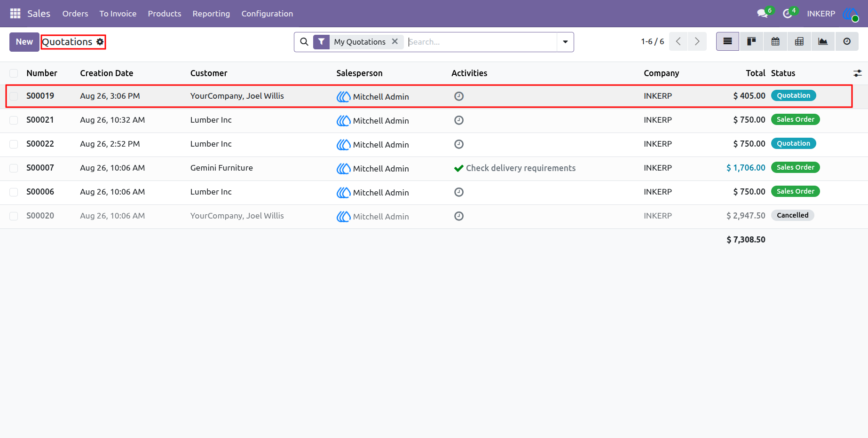The image size is (868, 438).
Task: Go to the previous page arrow
Action: coord(679,41)
